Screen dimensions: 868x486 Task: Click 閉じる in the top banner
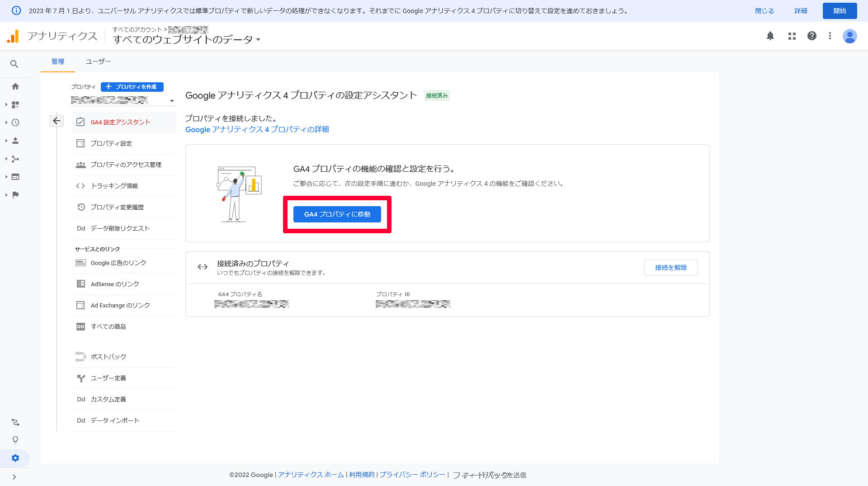[764, 11]
